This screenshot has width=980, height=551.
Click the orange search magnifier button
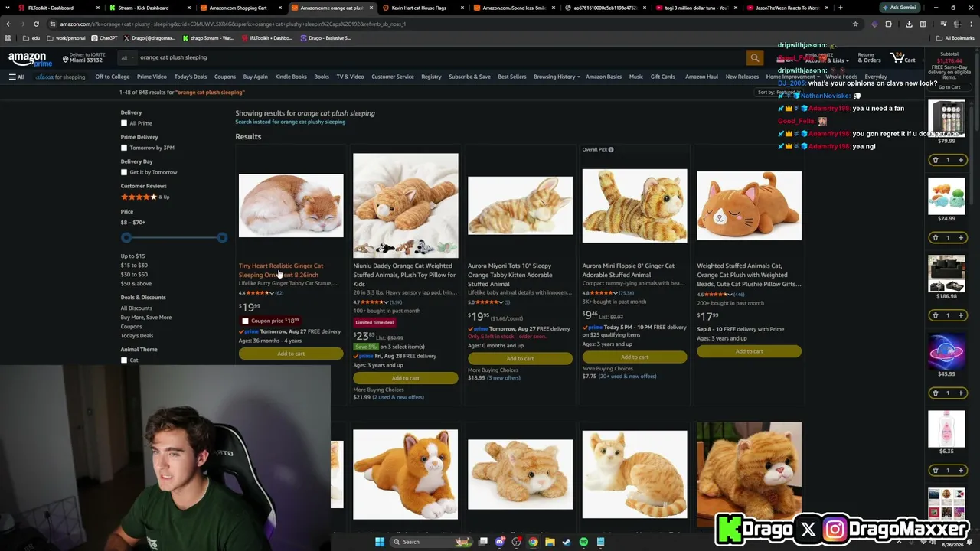point(755,58)
